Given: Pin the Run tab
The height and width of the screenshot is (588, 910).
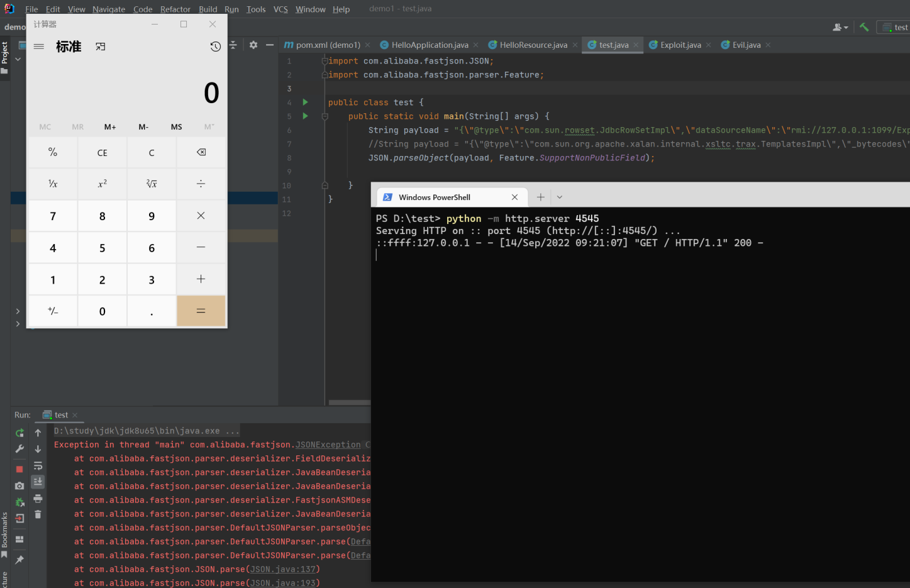Looking at the screenshot, I should [x=19, y=560].
